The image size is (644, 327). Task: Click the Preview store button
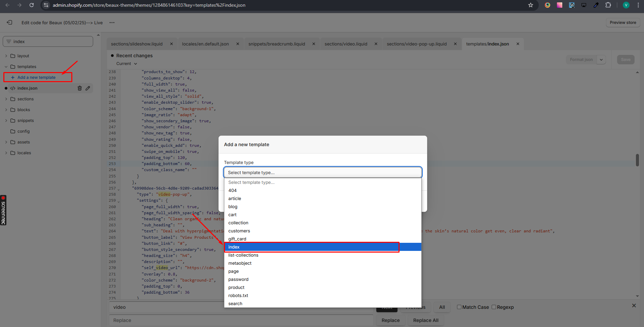point(623,23)
